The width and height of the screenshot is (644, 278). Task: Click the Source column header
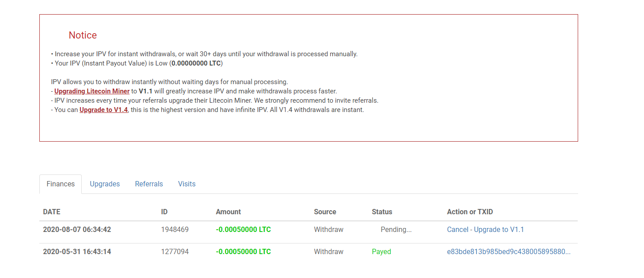pyautogui.click(x=325, y=212)
